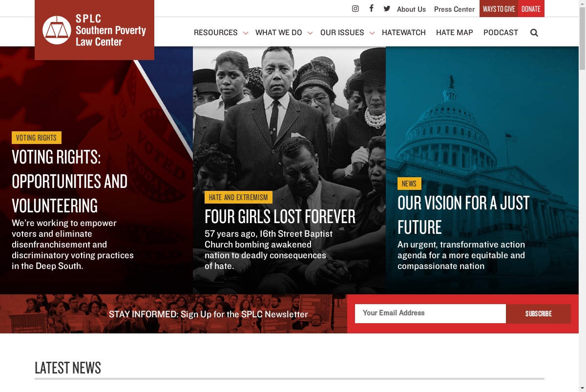Open the Hate Map menu item

tap(455, 33)
